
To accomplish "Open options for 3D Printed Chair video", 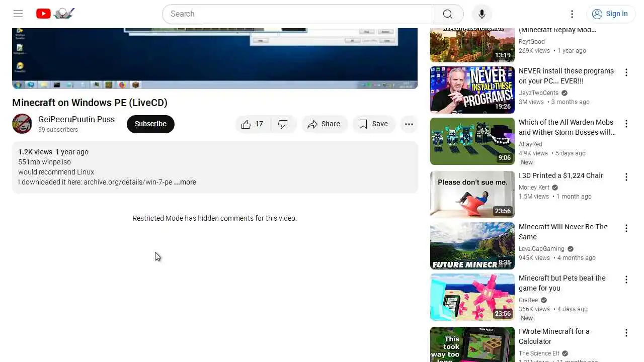I will [x=626, y=177].
